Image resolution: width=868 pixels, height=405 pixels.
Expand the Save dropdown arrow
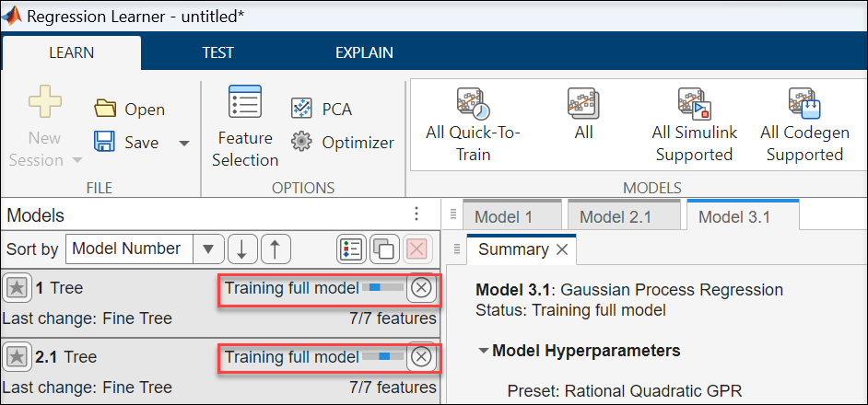(x=183, y=143)
